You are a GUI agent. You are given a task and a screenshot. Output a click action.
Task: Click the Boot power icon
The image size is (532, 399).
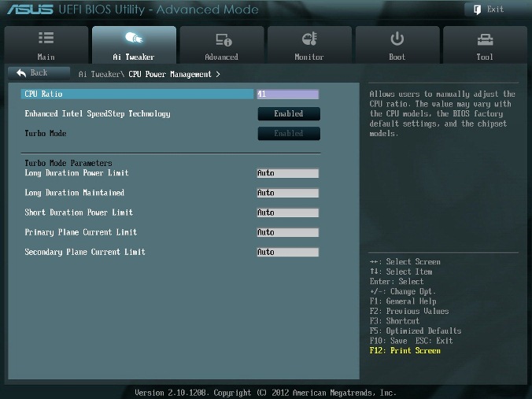coord(397,39)
